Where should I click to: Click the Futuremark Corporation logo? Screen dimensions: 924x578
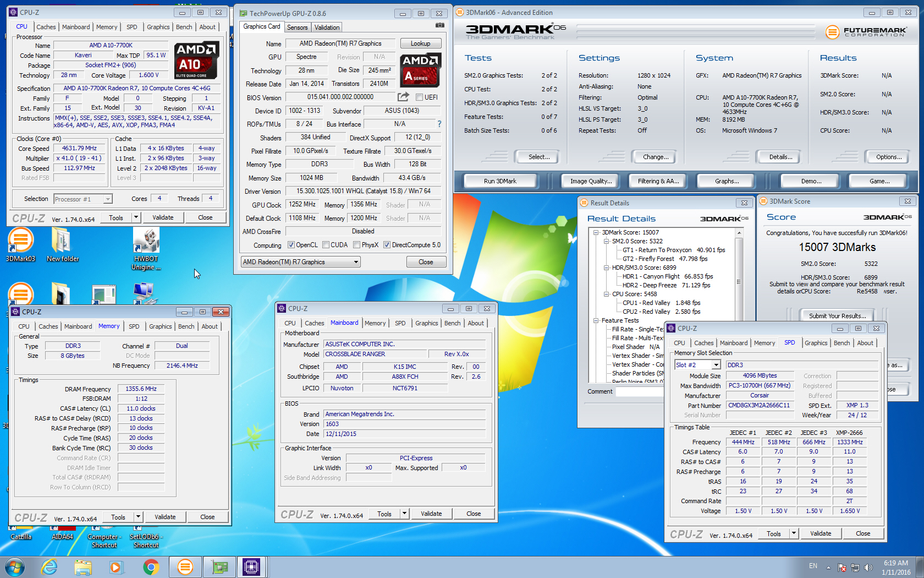click(x=866, y=32)
